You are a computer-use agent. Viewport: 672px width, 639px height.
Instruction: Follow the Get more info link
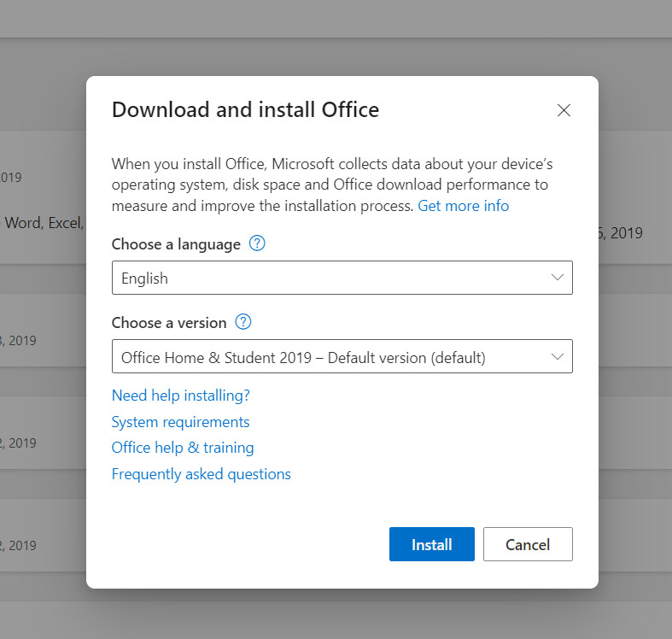tap(464, 206)
